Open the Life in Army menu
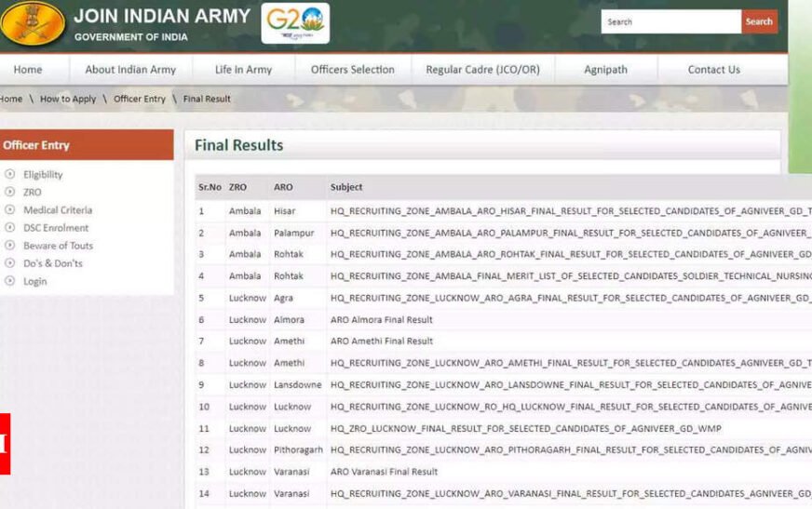Image resolution: width=812 pixels, height=509 pixels. coord(243,69)
